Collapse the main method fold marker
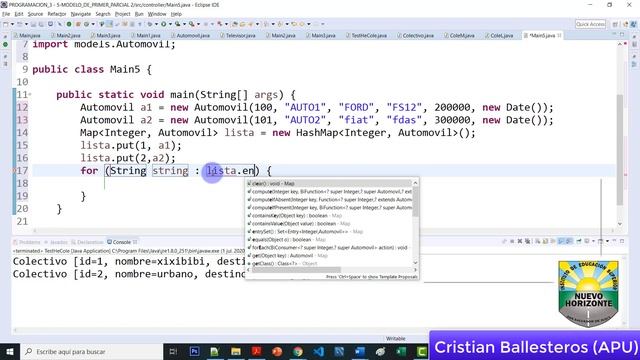The image size is (640, 360). pos(30,95)
